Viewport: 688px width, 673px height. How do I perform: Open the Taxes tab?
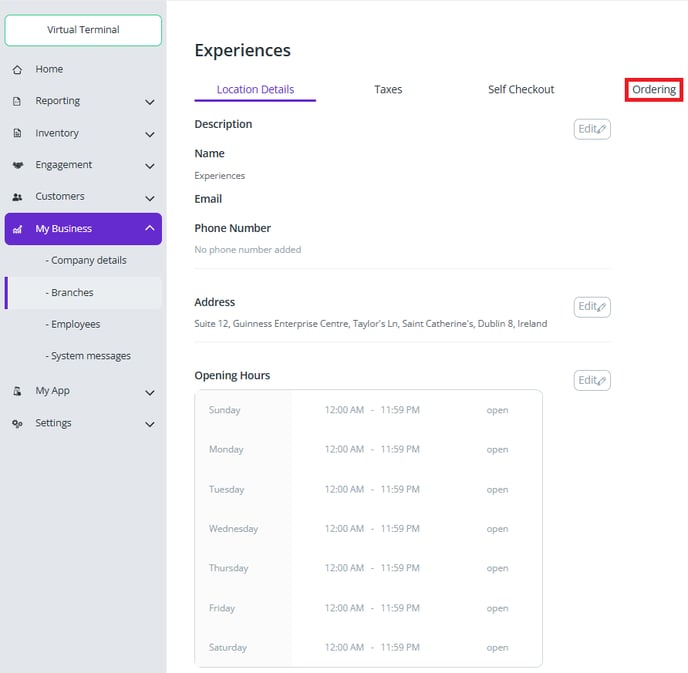click(x=388, y=90)
